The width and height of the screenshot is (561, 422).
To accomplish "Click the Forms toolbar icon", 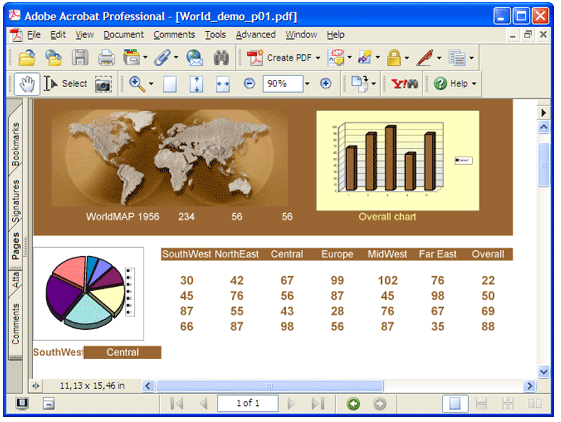I will point(458,58).
